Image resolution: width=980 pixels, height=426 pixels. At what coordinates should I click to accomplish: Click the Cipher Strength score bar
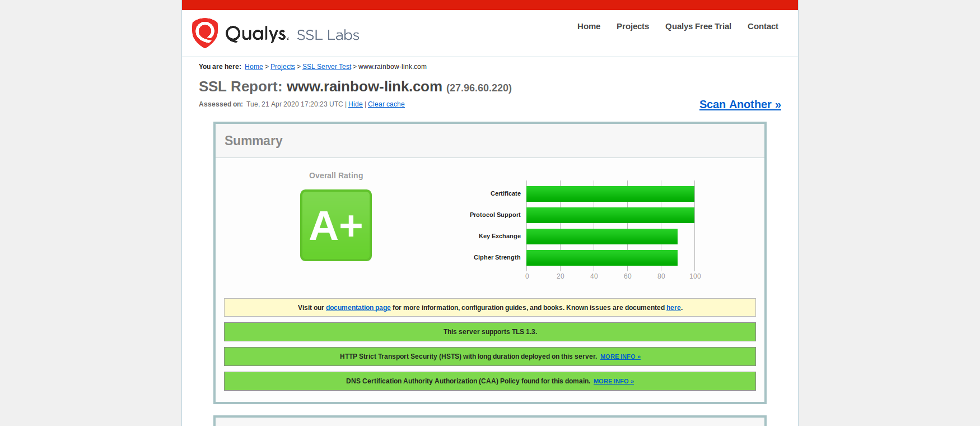click(602, 258)
